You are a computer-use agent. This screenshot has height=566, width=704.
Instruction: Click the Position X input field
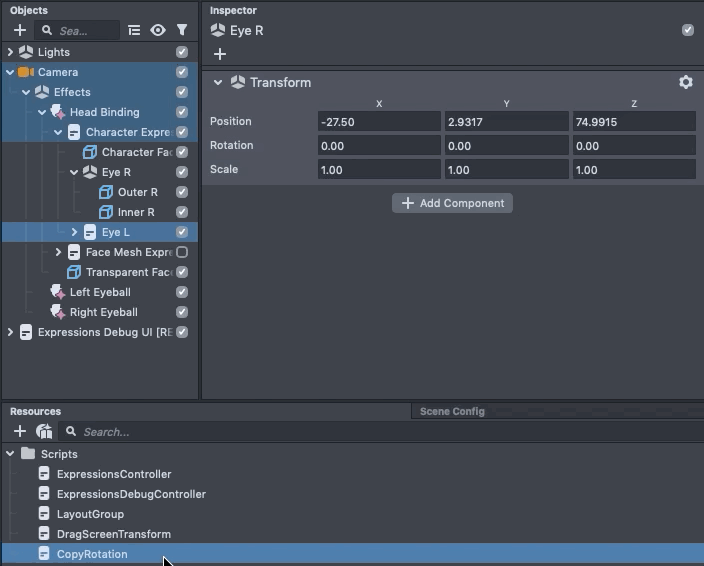tap(378, 122)
